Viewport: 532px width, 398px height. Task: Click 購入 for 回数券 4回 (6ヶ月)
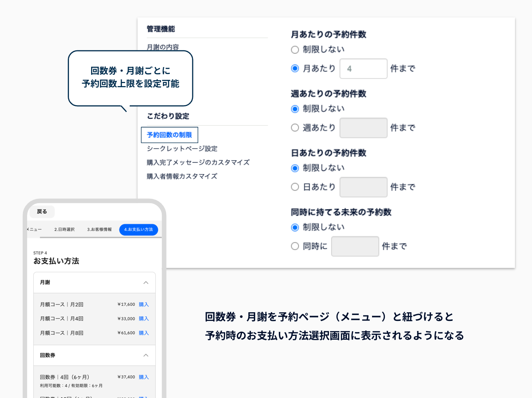(144, 377)
